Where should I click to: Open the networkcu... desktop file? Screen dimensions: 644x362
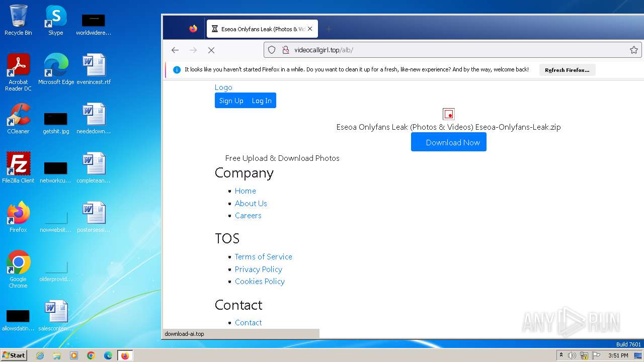pyautogui.click(x=56, y=172)
